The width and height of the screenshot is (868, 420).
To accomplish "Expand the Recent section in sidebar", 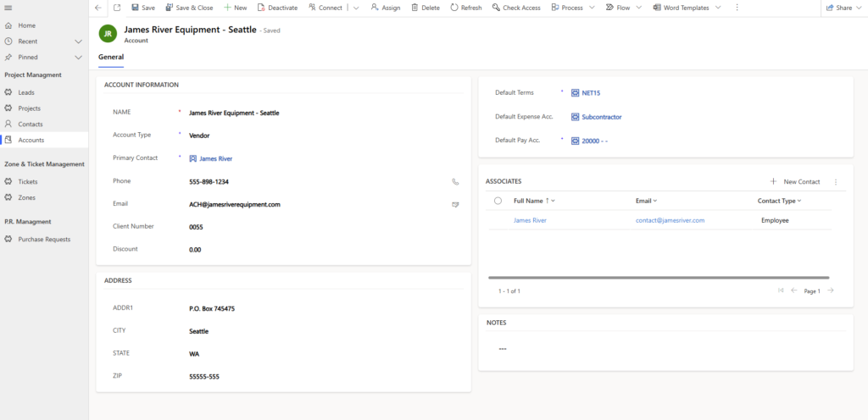I will 79,41.
